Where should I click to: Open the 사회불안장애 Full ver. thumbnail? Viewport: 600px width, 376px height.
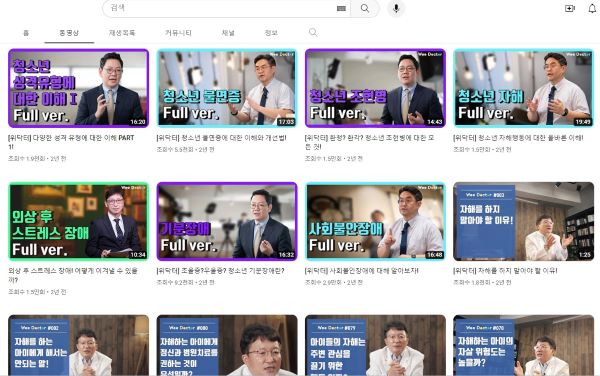(375, 221)
